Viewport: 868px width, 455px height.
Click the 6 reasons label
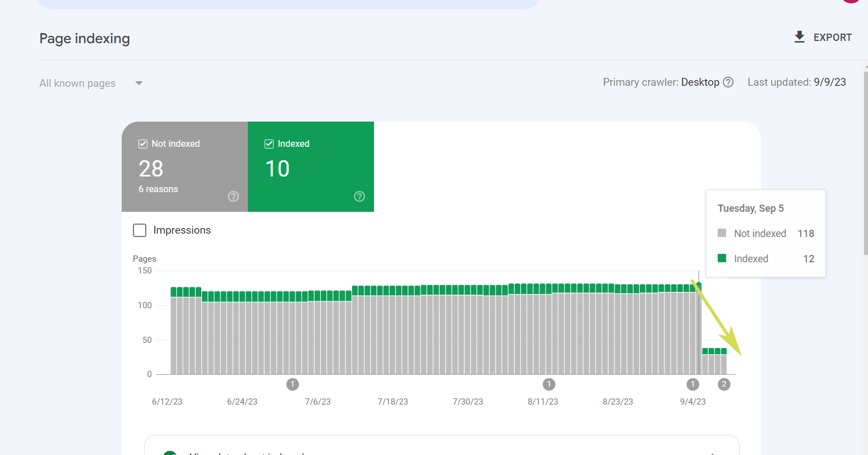(158, 189)
